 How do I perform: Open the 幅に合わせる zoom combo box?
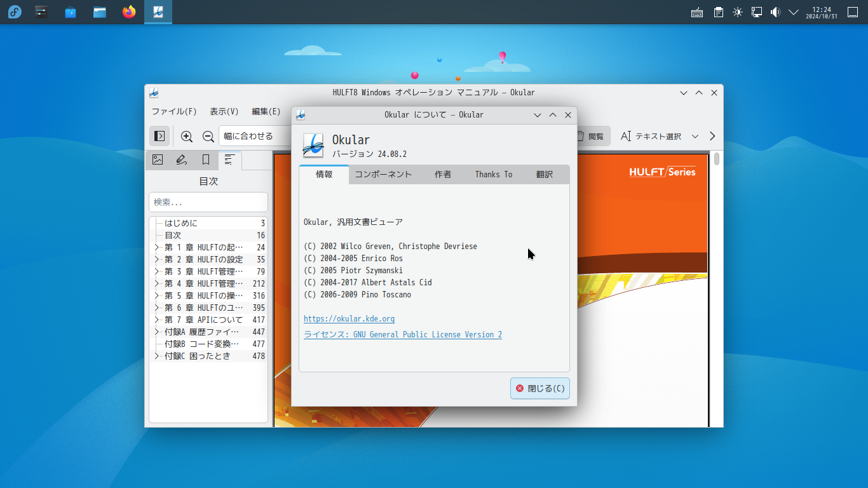click(x=255, y=136)
